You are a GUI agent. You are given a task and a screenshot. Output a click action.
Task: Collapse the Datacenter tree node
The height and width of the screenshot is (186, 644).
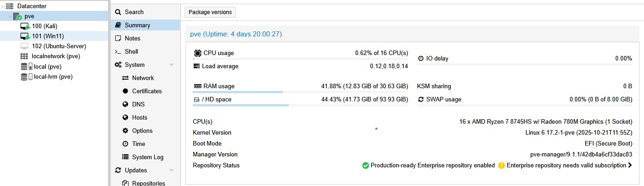[x=3, y=6]
